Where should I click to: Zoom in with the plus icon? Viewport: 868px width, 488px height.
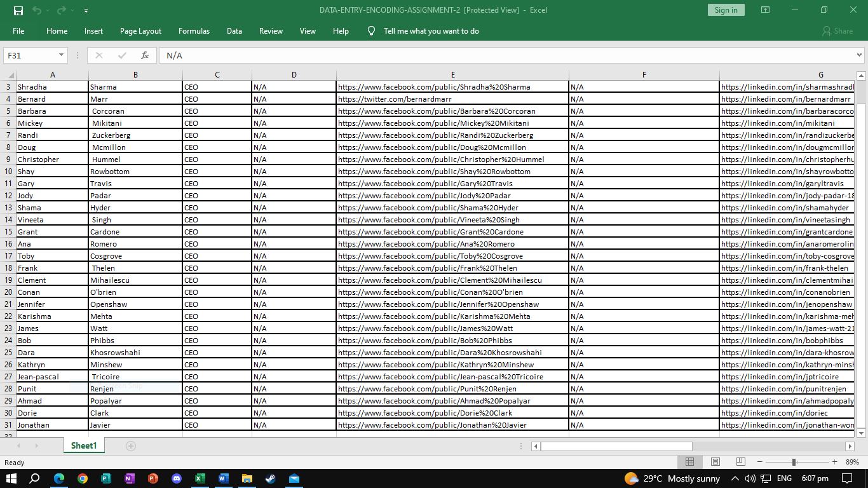(x=834, y=462)
